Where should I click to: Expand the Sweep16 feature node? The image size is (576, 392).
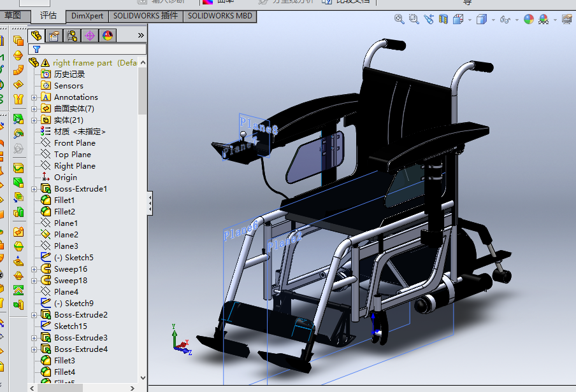(34, 269)
